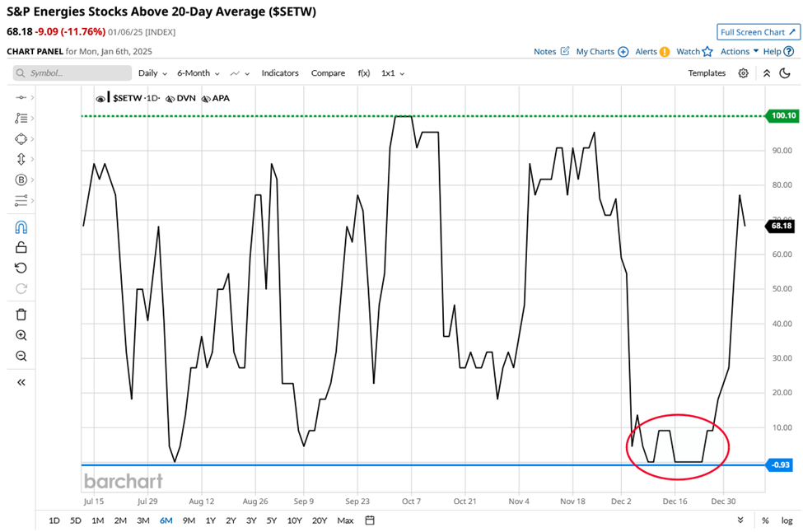This screenshot has width=803, height=532.
Task: Show the APA comparison series
Action: coord(207,98)
